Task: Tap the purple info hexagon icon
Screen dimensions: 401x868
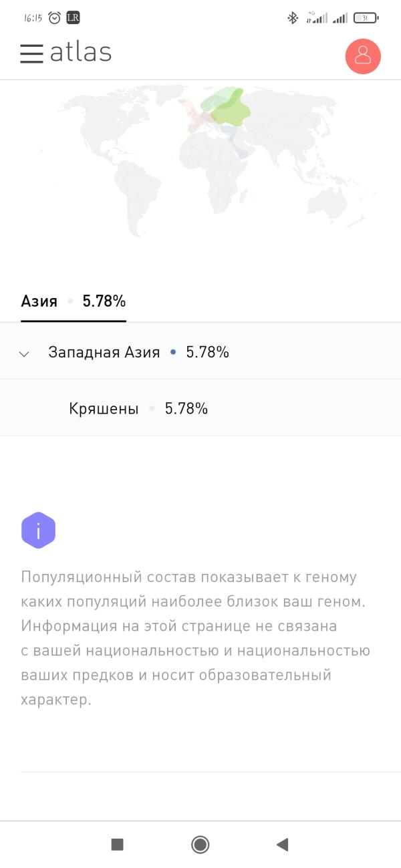Action: 38,531
